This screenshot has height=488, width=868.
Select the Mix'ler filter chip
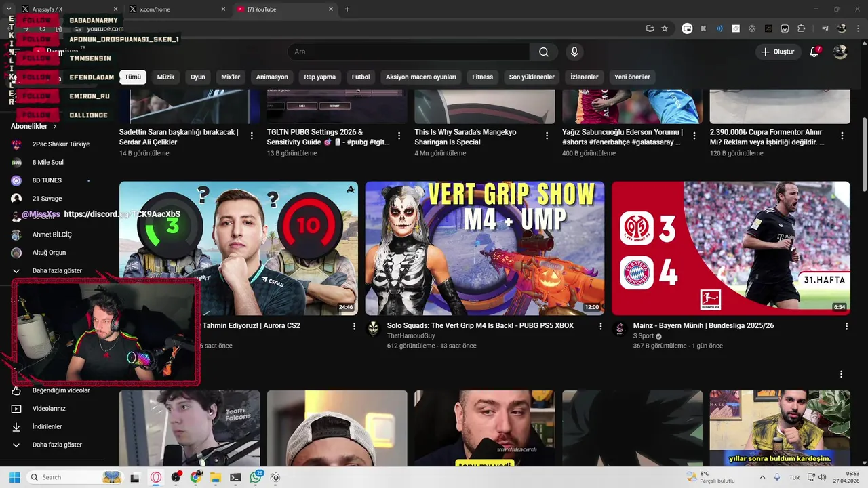tap(231, 77)
